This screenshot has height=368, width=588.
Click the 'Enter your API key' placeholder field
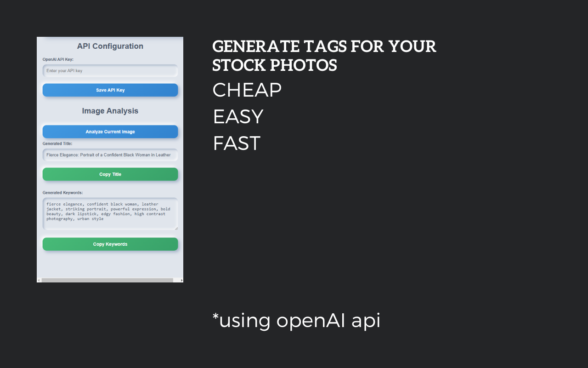click(110, 70)
